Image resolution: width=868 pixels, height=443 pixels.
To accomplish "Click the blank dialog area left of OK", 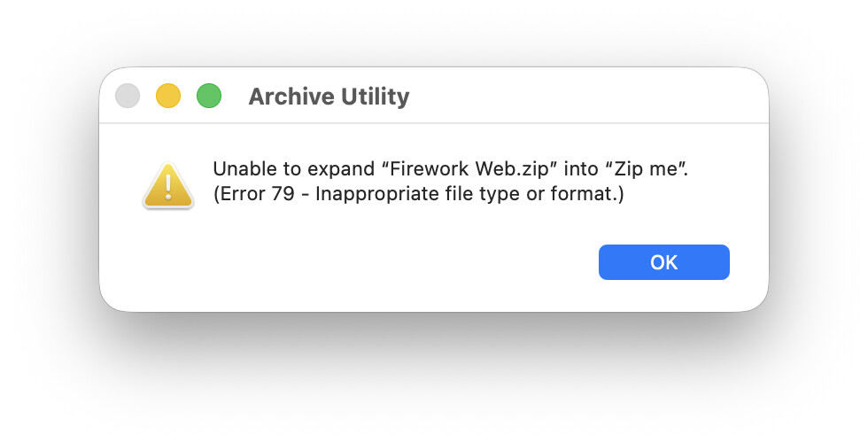I will click(399, 262).
